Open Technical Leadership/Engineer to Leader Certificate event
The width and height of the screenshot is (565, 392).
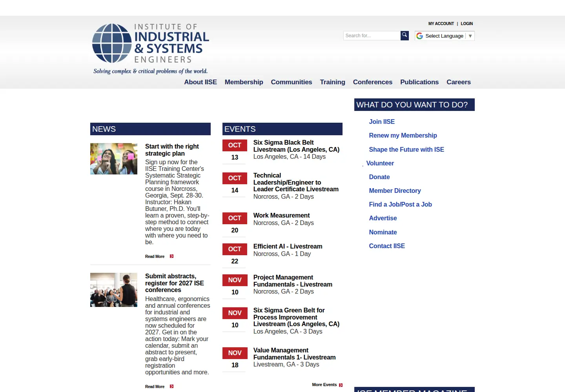296,182
